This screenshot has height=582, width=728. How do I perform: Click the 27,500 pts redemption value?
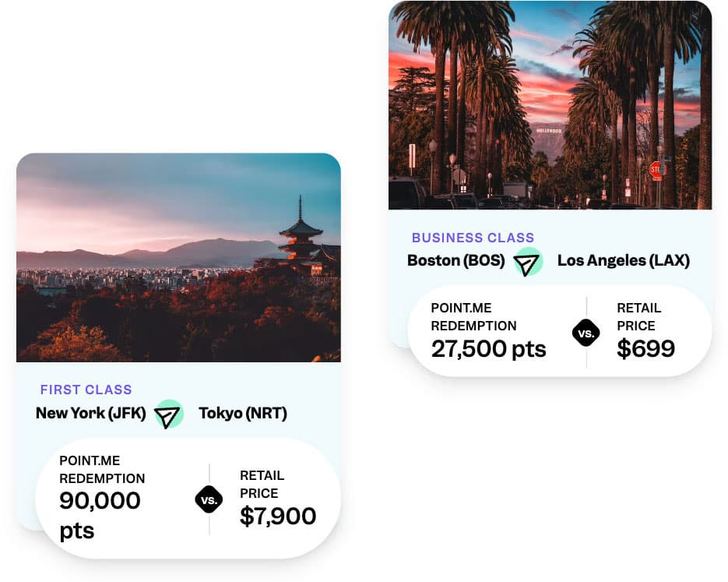coord(489,348)
